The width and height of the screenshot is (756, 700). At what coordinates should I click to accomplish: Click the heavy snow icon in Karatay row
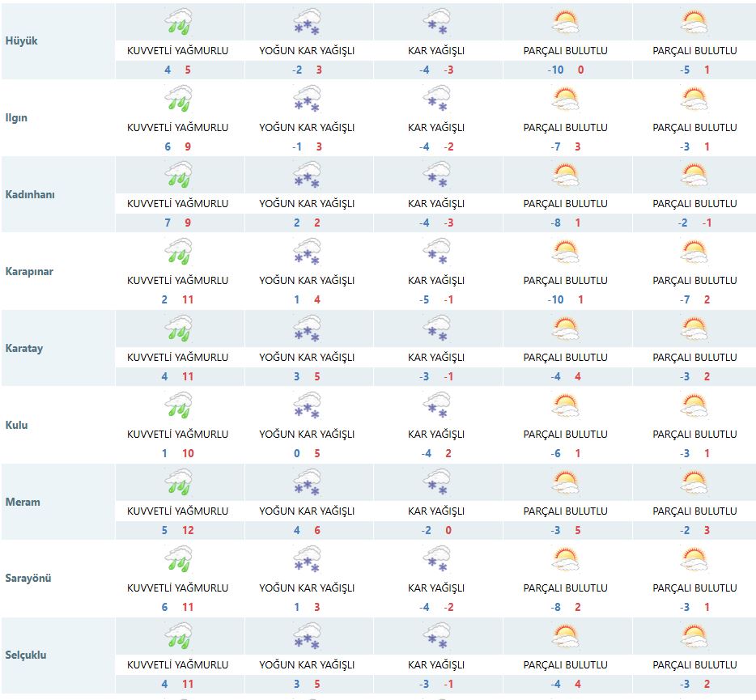point(307,329)
